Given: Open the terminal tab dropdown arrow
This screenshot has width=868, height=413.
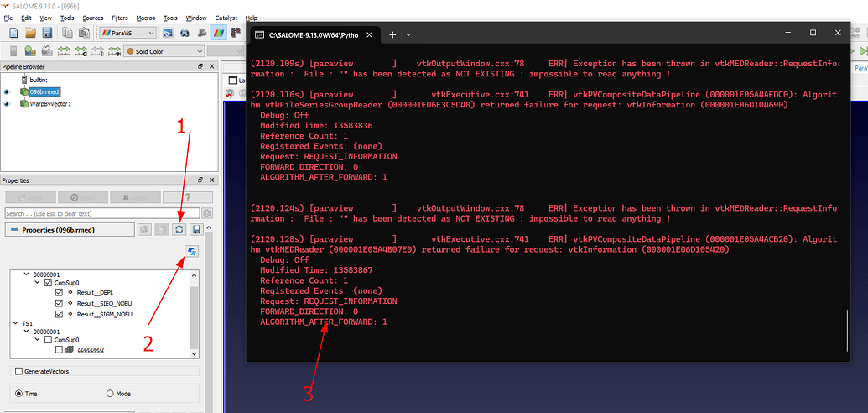Looking at the screenshot, I should click(x=408, y=35).
